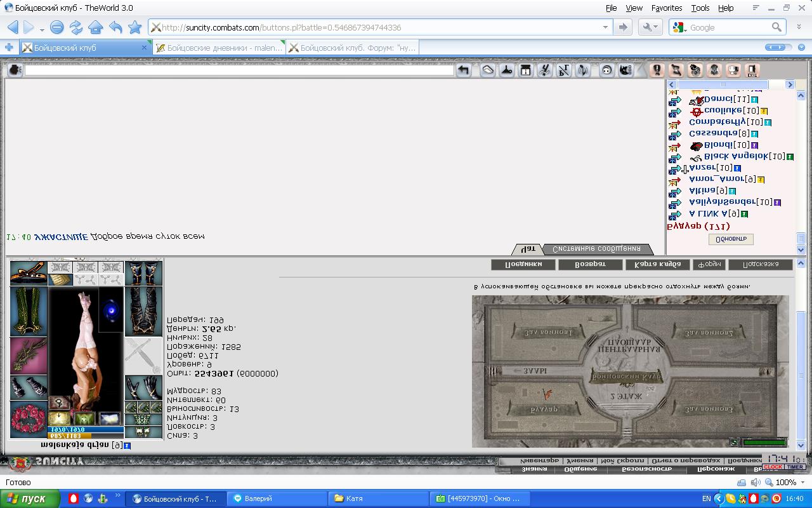Select the Системные сообщения chat tab
The image size is (812, 508).
click(x=596, y=249)
